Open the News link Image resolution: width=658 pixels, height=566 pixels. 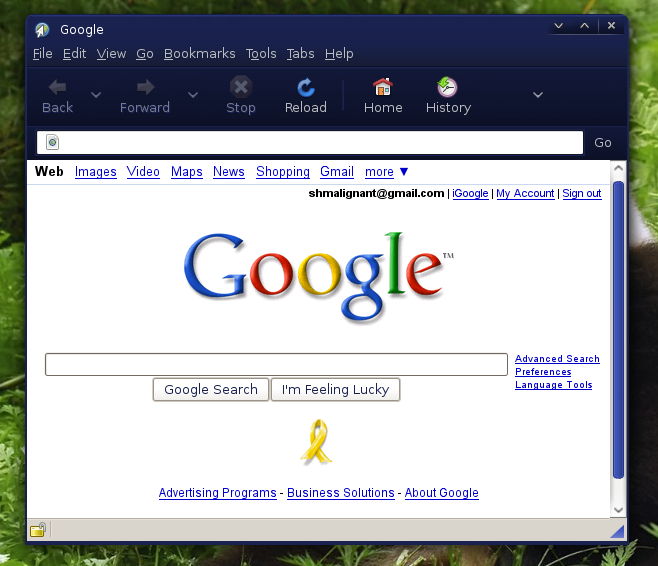(229, 172)
